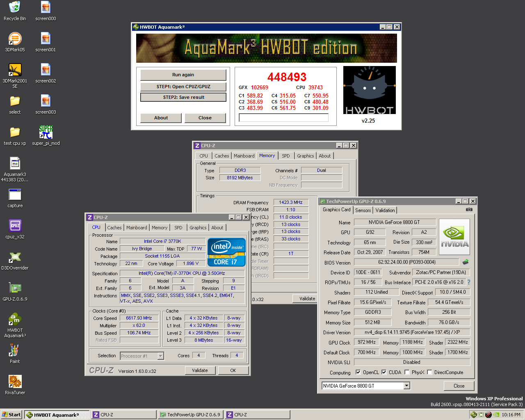Open the RivaTuner desktop shortcut

pyautogui.click(x=15, y=385)
